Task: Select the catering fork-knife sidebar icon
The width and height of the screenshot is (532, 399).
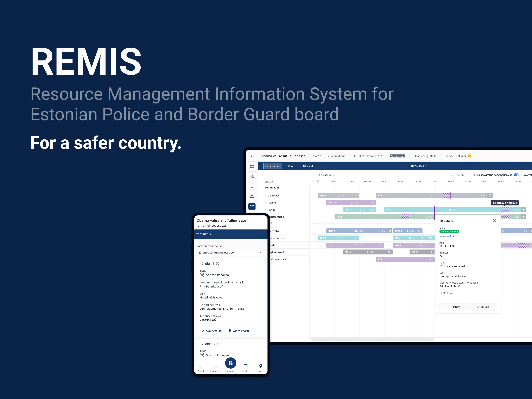Action: [252, 206]
